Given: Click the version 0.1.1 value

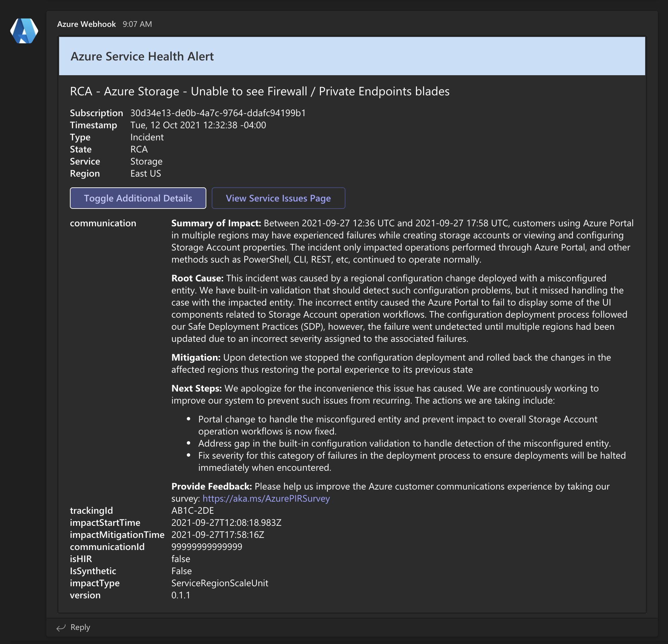Looking at the screenshot, I should click(x=181, y=595).
